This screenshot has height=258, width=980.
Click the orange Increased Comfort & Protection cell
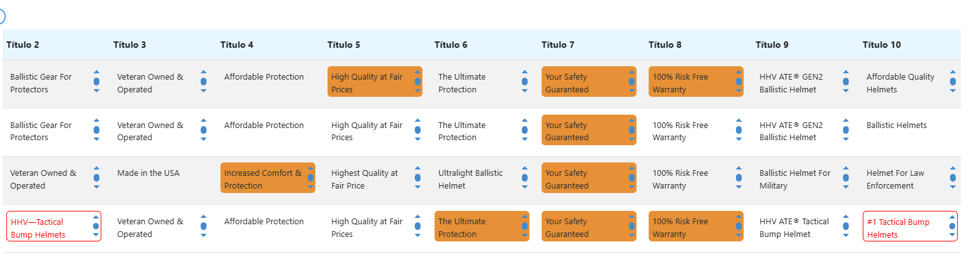coord(268,178)
